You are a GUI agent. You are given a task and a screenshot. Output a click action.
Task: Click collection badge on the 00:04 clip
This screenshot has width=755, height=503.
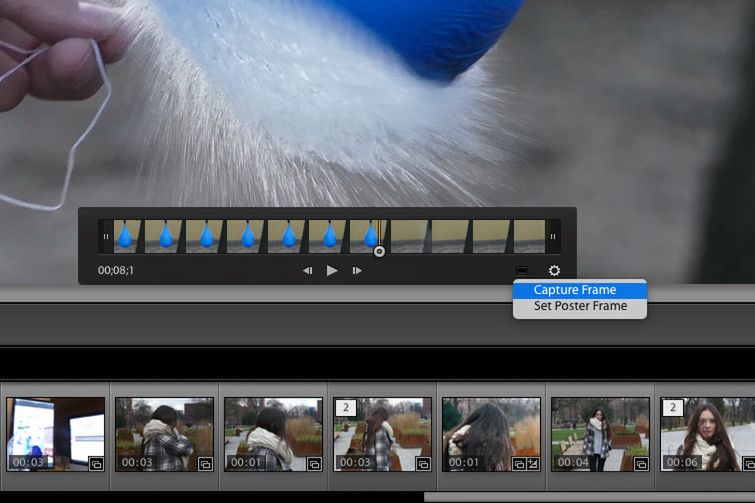point(641,464)
